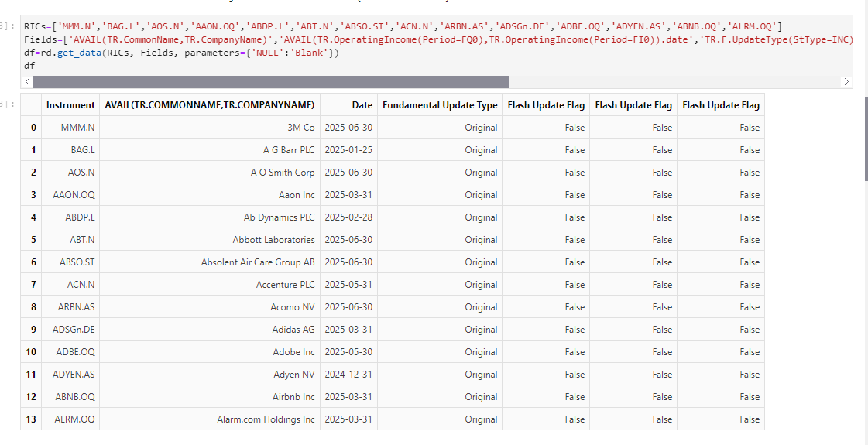Select the ABT.N instrument cell

click(x=70, y=240)
